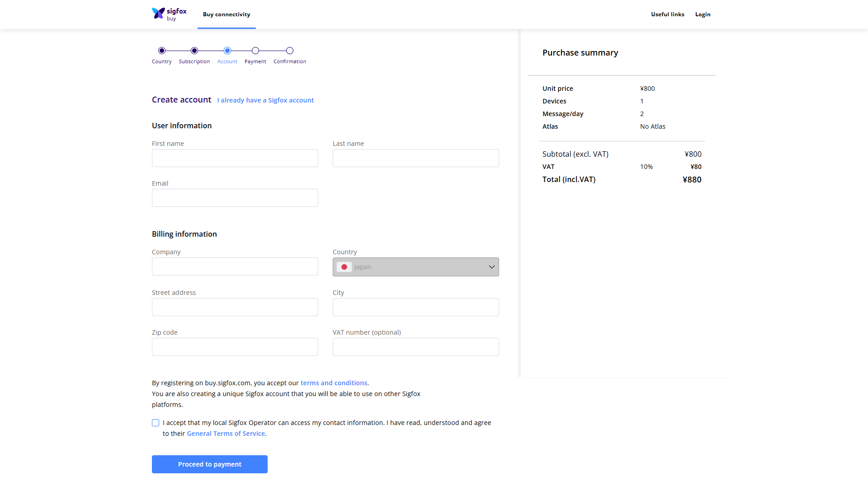This screenshot has width=868, height=495.
Task: Click the Subscription step circle
Action: 194,51
